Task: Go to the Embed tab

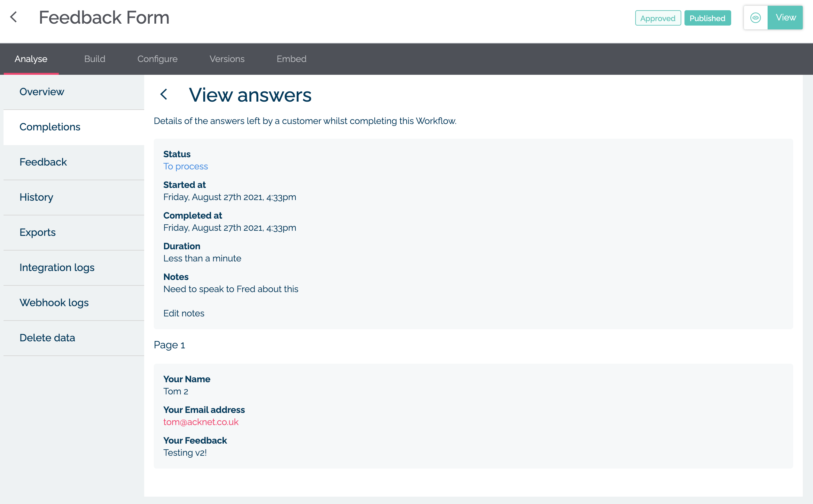Action: 292,59
